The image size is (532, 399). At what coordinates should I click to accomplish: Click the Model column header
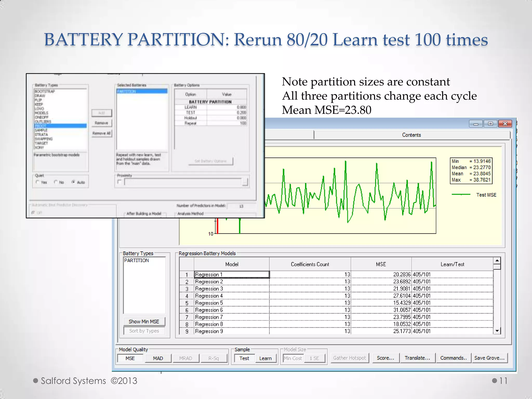click(x=232, y=264)
